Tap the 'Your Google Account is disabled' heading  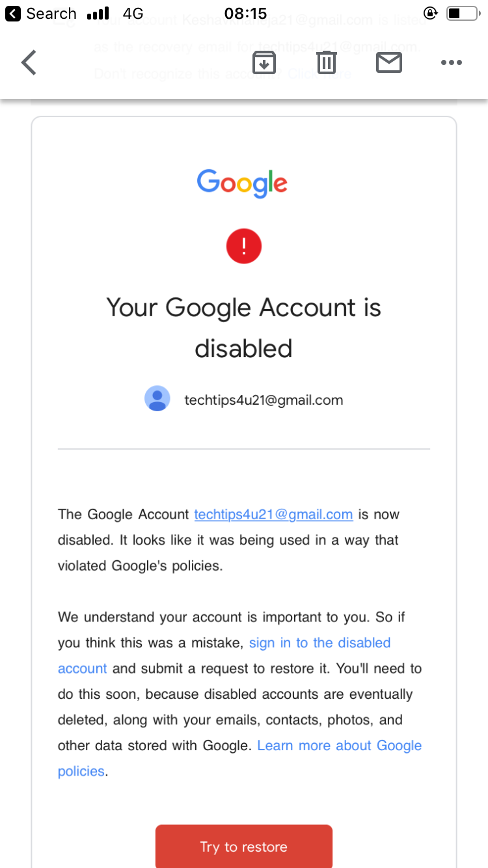pos(243,327)
